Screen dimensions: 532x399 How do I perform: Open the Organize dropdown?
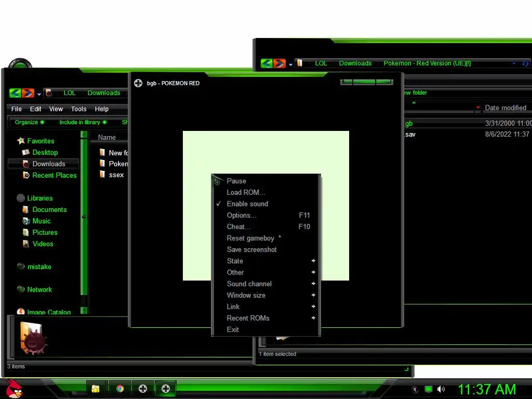30,122
